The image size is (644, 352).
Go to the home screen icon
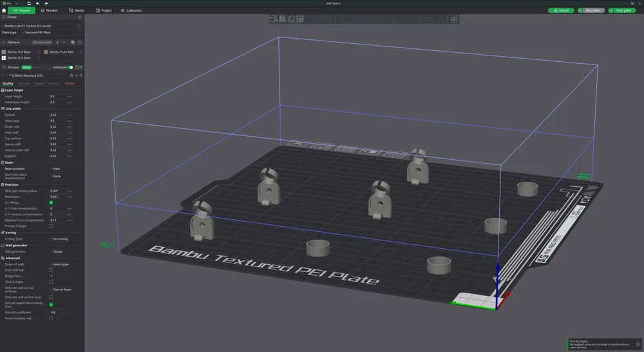[4, 10]
